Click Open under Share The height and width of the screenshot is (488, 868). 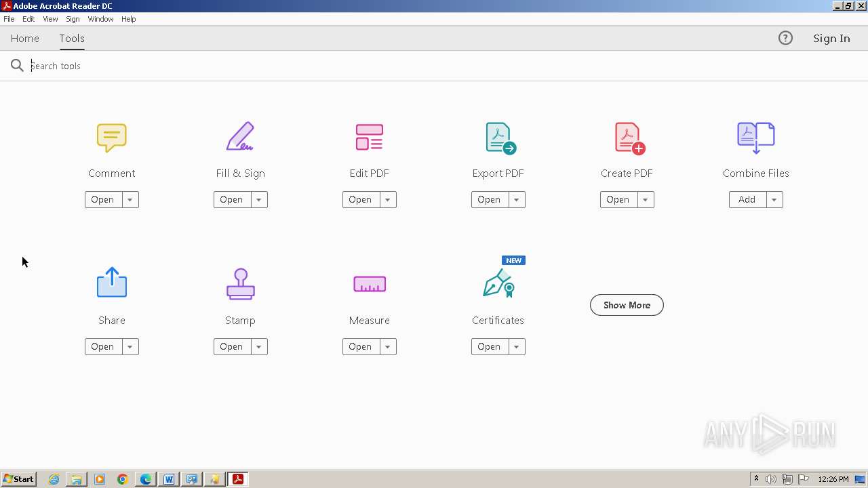[103, 346]
